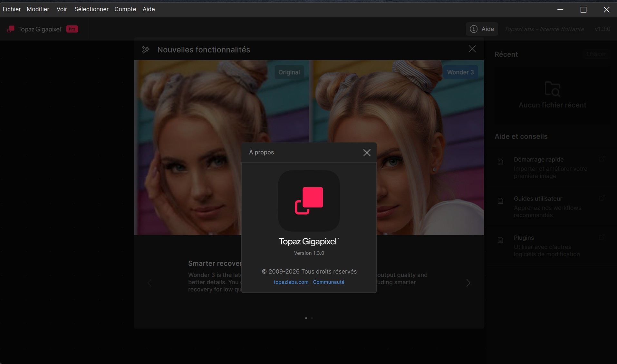Image resolution: width=617 pixels, height=364 pixels.
Task: Click the sparkle icon beside Nouvelles fonctionnalités
Action: click(146, 50)
